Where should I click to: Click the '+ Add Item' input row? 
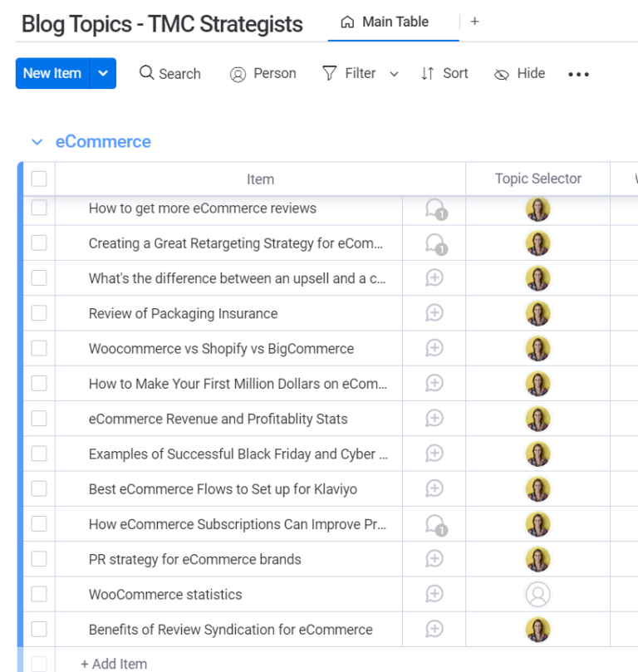(x=114, y=663)
